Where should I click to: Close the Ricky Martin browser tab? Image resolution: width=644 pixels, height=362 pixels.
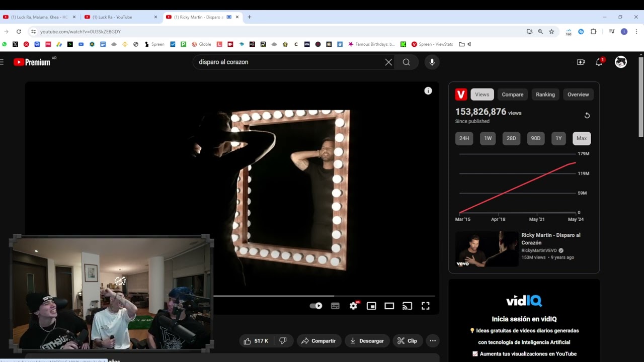coord(237,17)
